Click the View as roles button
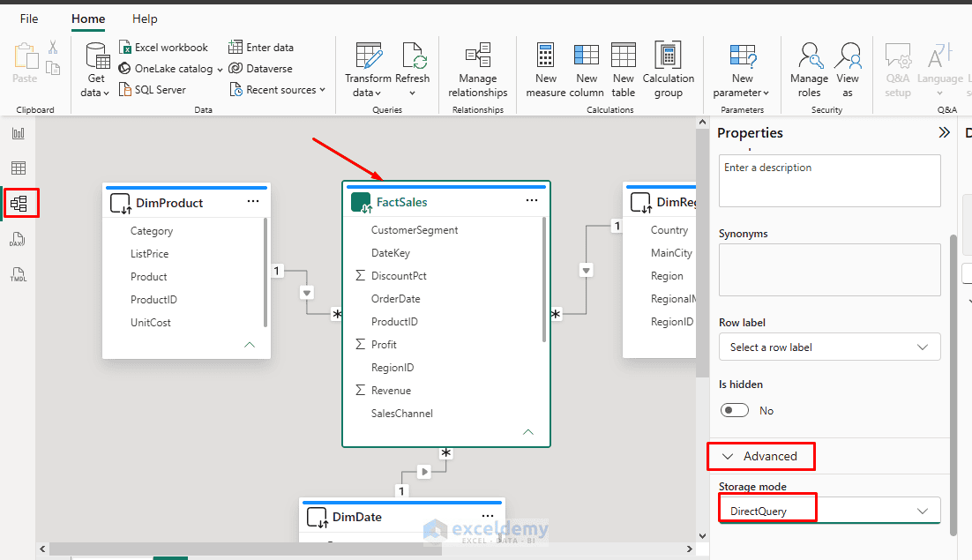Viewport: 972px width, 560px height. tap(848, 70)
